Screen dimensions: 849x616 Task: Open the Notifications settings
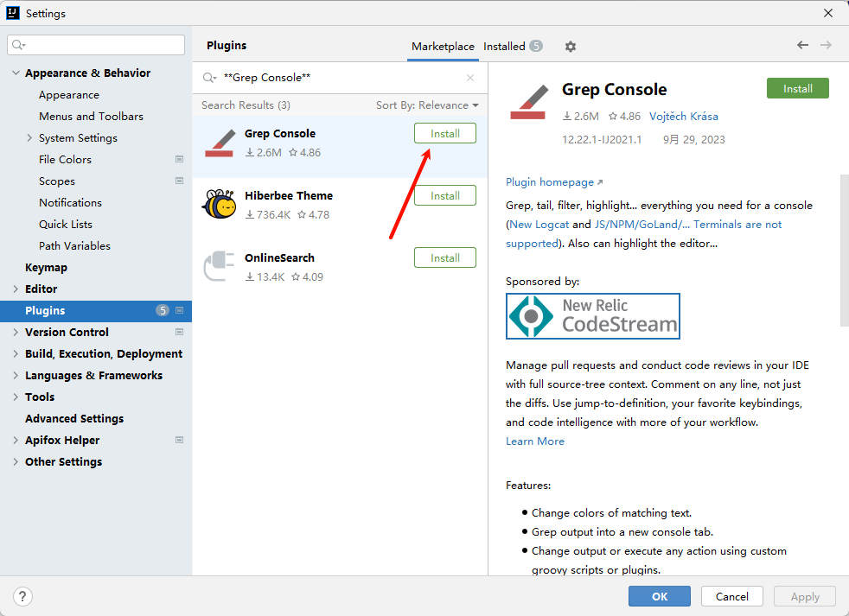click(x=70, y=202)
